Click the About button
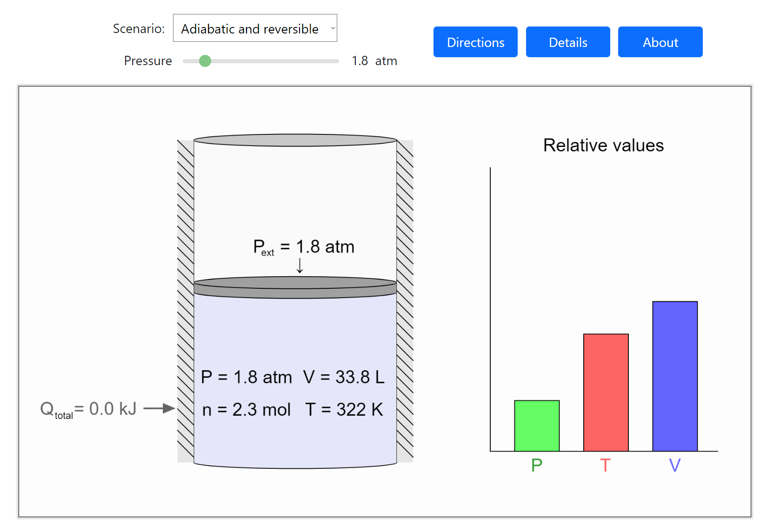 (660, 42)
